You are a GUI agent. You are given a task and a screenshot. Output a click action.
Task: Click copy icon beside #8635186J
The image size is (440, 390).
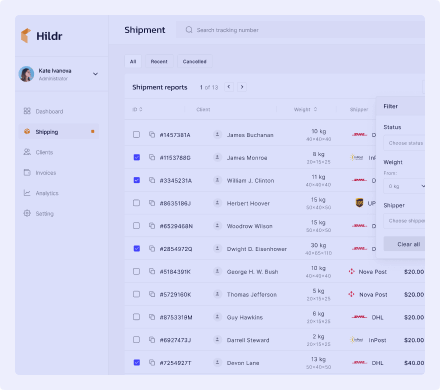(x=152, y=203)
